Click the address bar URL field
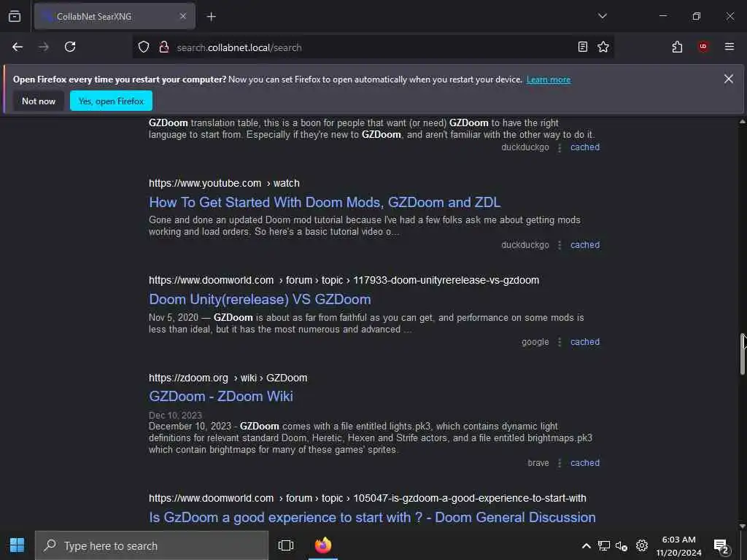747x560 pixels. [x=371, y=47]
